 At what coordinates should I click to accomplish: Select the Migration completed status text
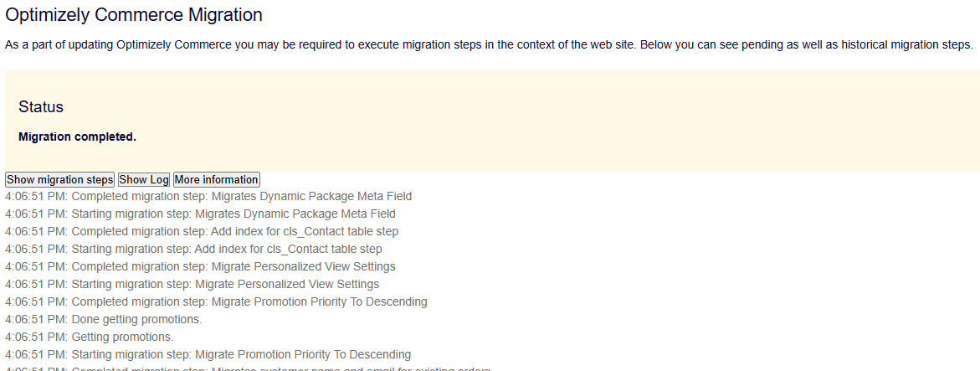coord(77,137)
